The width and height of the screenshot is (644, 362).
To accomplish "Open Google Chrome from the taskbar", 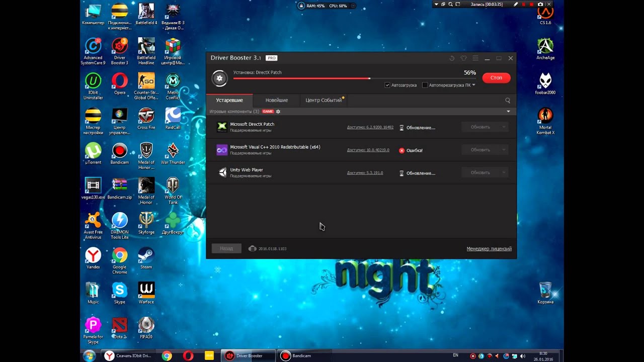I will 167,355.
